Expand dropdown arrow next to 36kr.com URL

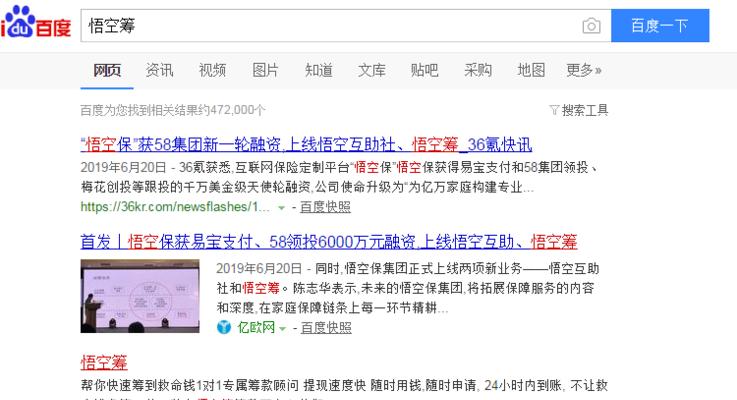pos(282,207)
